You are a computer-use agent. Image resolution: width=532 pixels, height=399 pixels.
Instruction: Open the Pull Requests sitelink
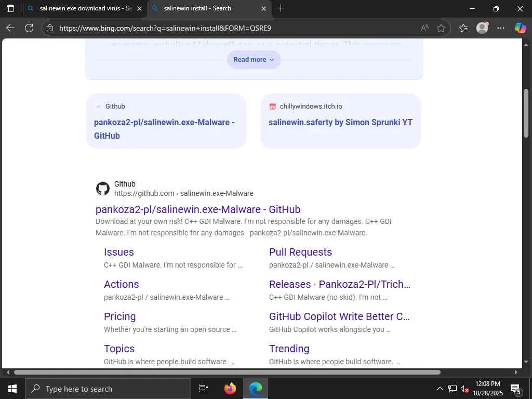point(300,252)
